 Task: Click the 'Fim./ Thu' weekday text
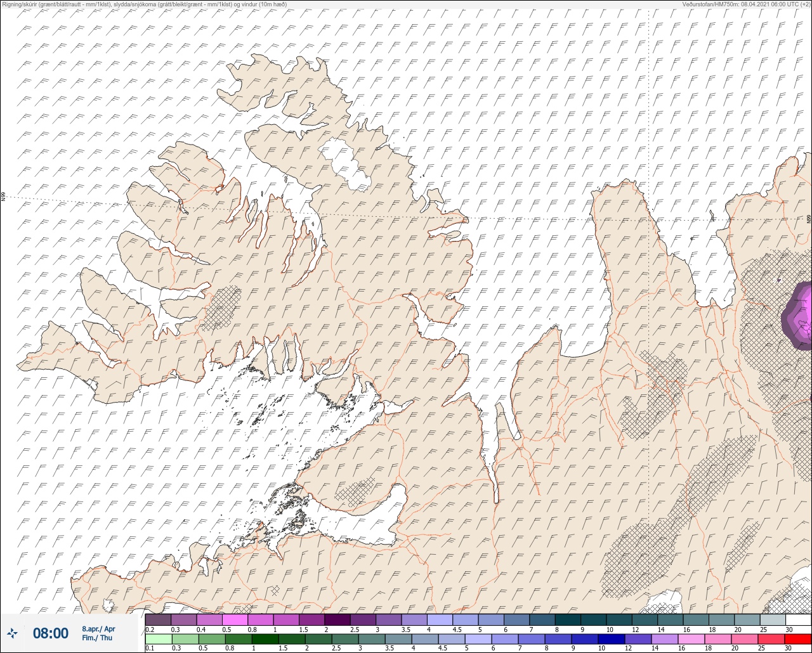tap(97, 638)
